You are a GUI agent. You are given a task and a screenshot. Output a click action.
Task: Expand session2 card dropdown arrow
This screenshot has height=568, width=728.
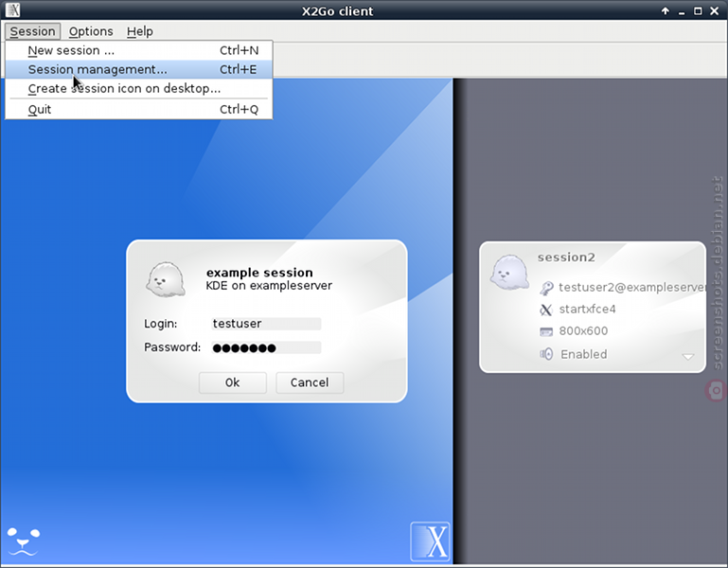pos(688,357)
